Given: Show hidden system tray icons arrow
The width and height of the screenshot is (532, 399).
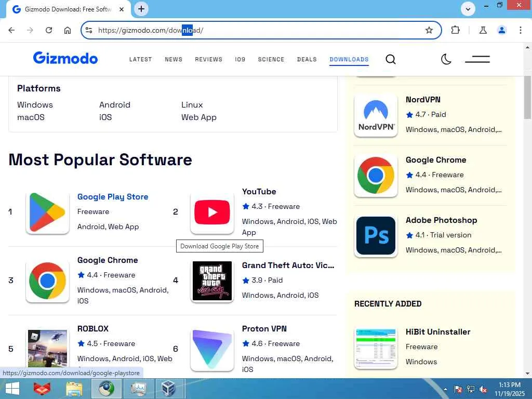Looking at the screenshot, I should (445, 389).
